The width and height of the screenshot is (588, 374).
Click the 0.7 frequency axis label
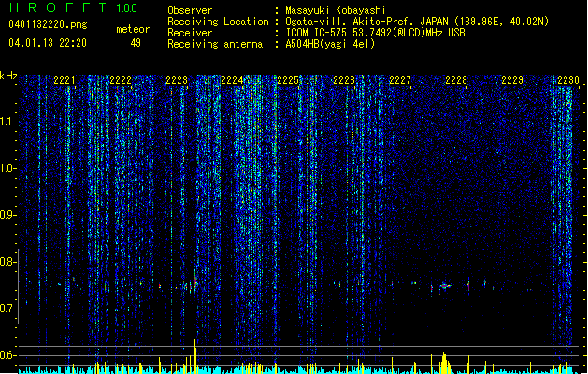[7, 309]
